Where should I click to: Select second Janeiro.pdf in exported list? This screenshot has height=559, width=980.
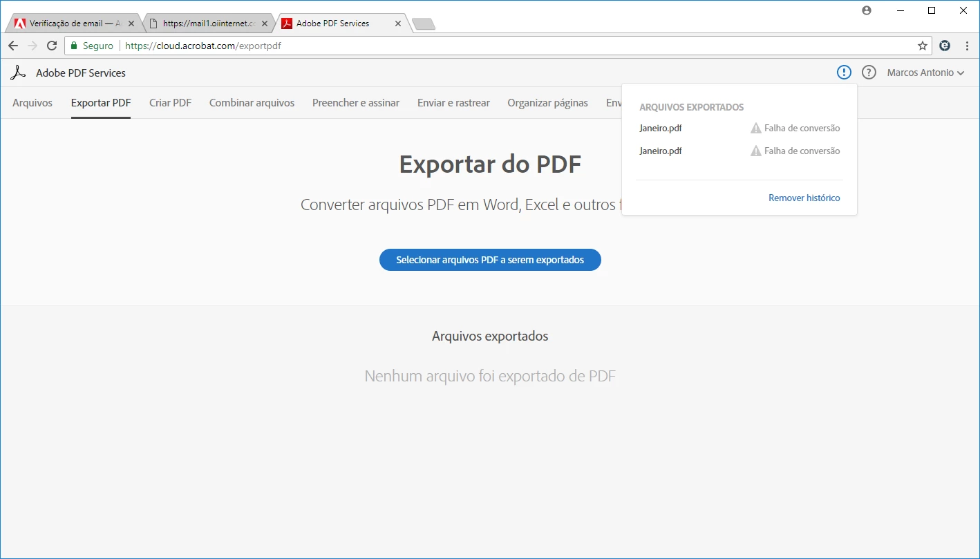[x=661, y=151]
